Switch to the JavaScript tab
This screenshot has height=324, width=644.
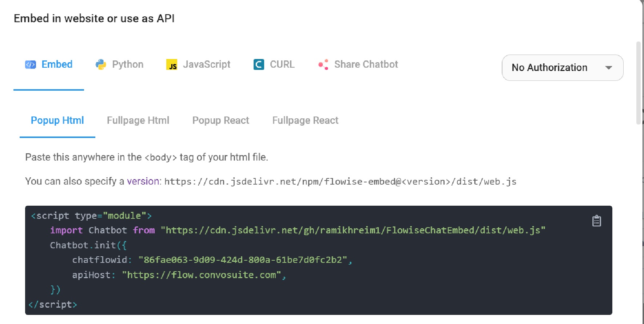tap(198, 64)
